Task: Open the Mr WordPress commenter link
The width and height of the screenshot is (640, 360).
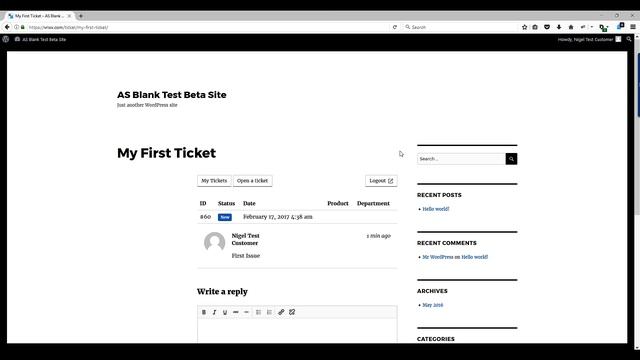Action: tap(438, 257)
